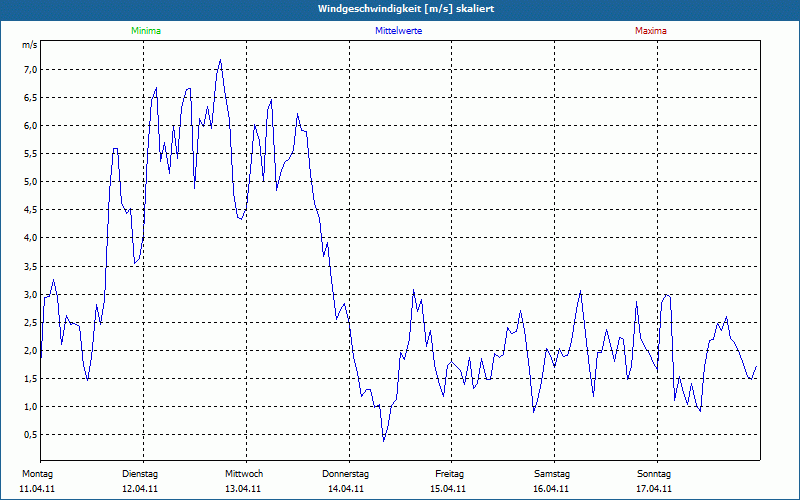
Task: Click the 6,5 y-axis value
Action: 30,97
